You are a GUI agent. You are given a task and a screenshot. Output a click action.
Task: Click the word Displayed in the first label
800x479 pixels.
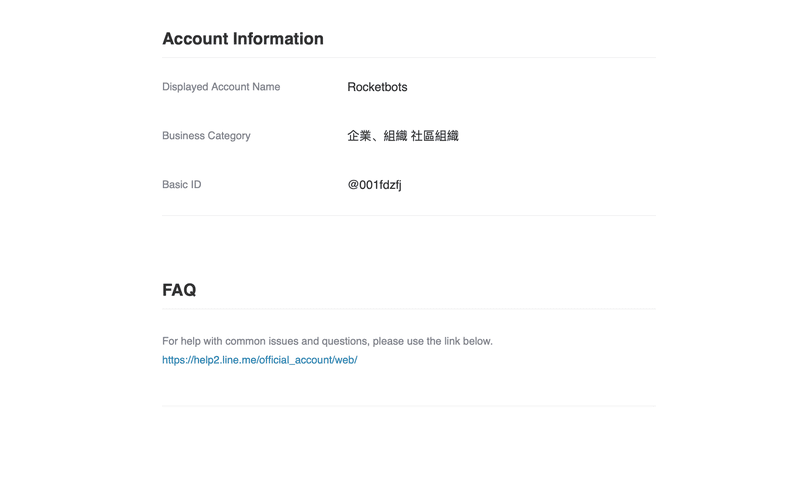(x=187, y=87)
